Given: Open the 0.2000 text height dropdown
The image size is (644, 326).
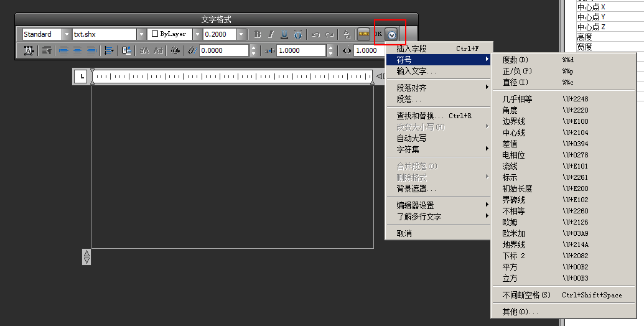Looking at the screenshot, I should pos(241,34).
